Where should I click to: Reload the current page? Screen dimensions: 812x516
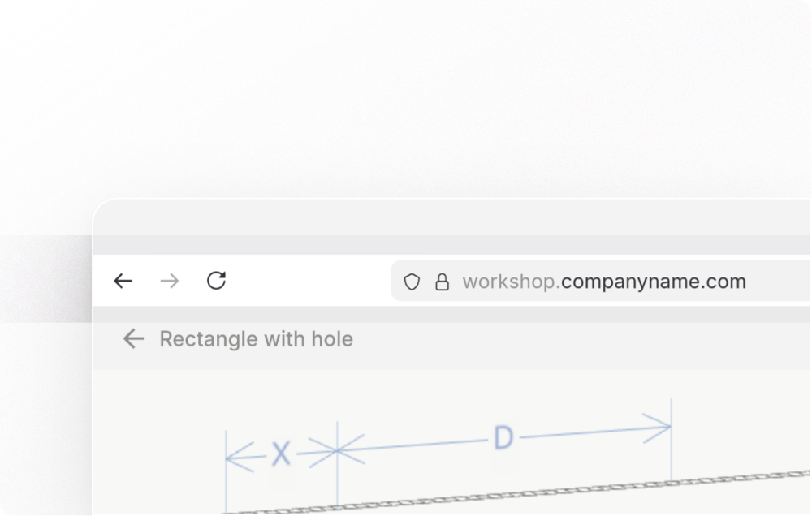[x=216, y=281]
